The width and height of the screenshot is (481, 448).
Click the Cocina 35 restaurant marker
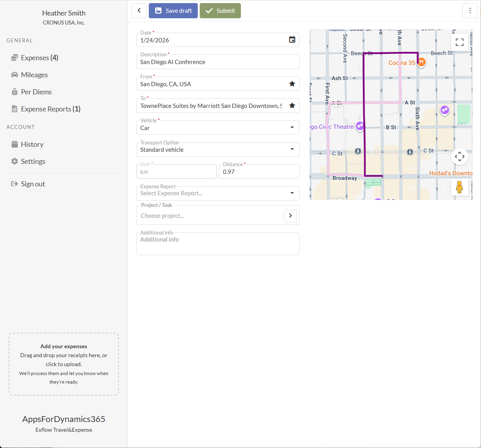(421, 62)
